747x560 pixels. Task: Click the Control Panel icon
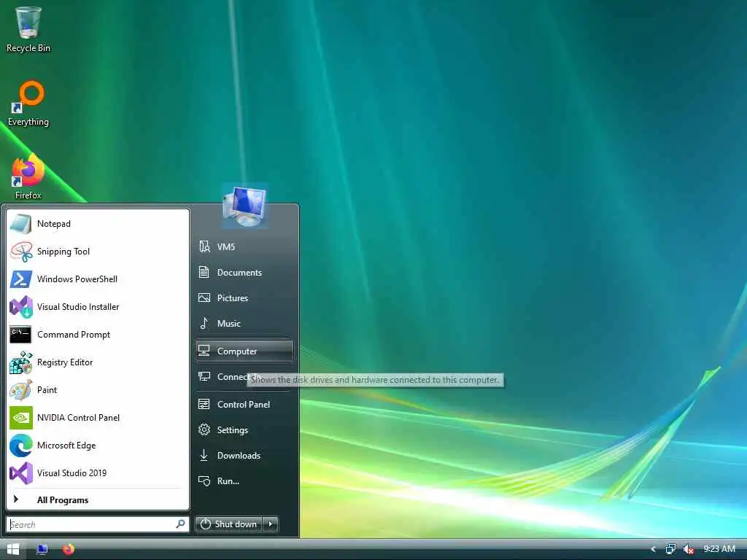(x=204, y=404)
